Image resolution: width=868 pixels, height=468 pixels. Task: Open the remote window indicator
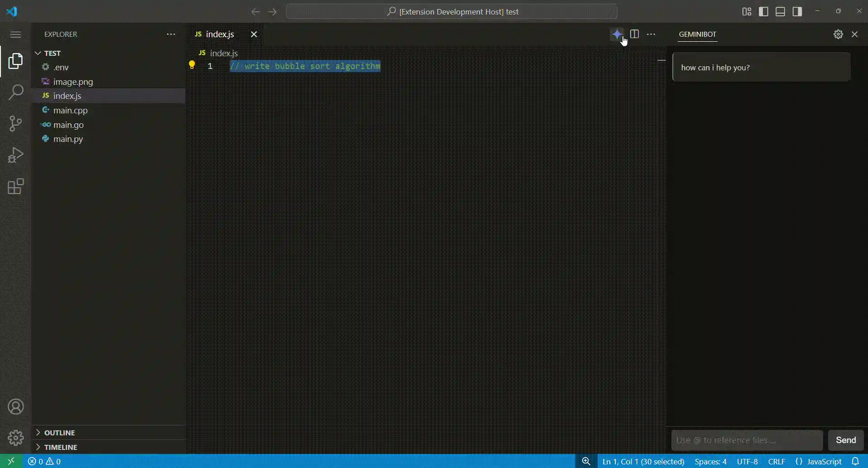tap(11, 461)
